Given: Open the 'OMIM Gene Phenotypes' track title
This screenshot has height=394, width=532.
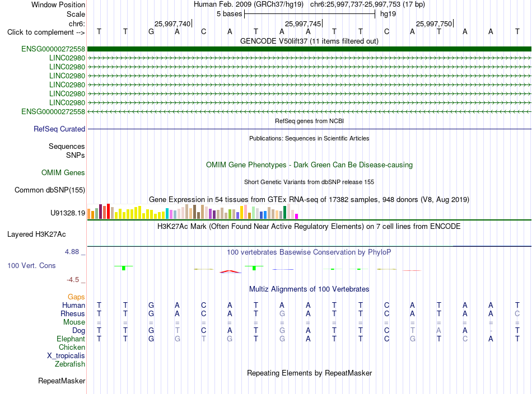Looking at the screenshot, I should [309, 165].
